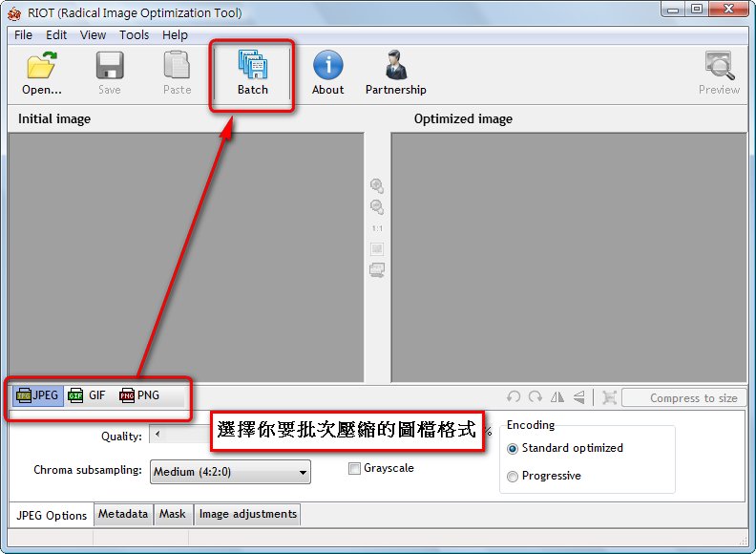Screen dimensions: 756x554
Task: Click the zoom in magnifier icon
Action: click(x=377, y=186)
